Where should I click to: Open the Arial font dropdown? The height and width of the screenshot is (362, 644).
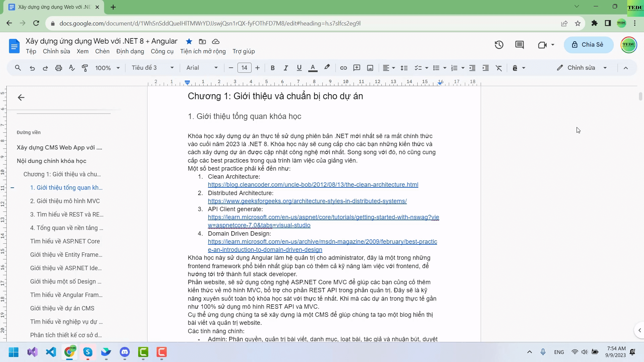(x=202, y=68)
